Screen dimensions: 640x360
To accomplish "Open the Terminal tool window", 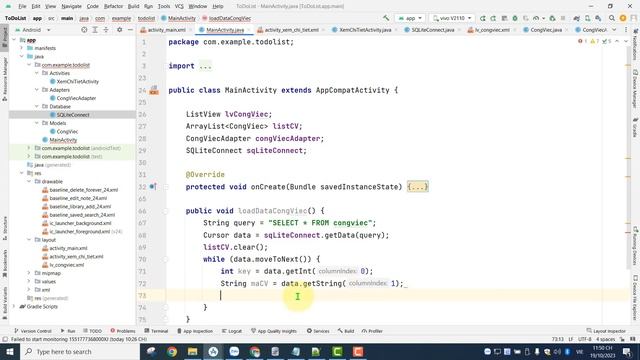I will [x=156, y=331].
